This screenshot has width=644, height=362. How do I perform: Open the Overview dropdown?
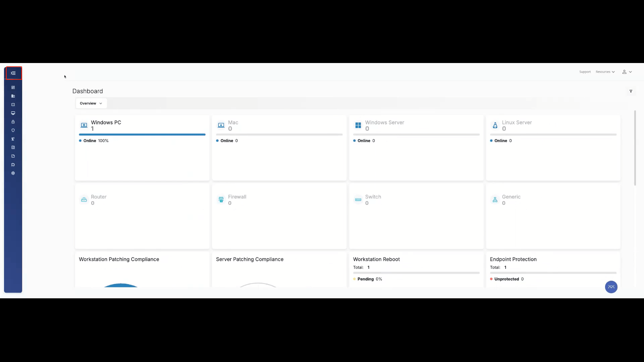[91, 103]
